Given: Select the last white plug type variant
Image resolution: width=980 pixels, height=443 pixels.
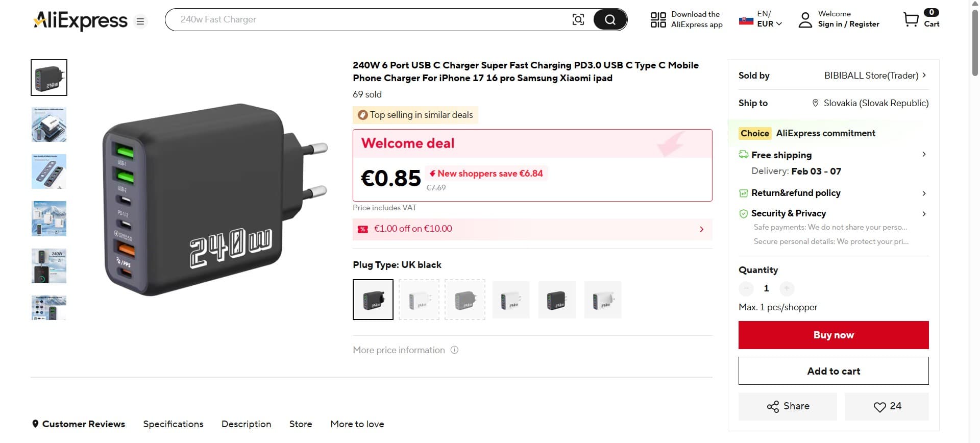Looking at the screenshot, I should coord(603,300).
